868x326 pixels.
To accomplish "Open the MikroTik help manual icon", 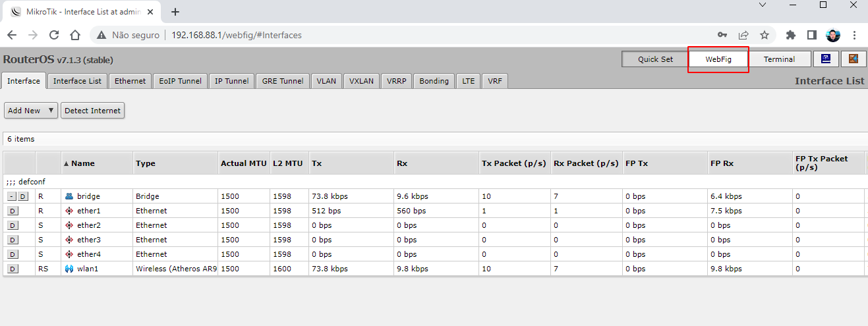I will [x=826, y=59].
